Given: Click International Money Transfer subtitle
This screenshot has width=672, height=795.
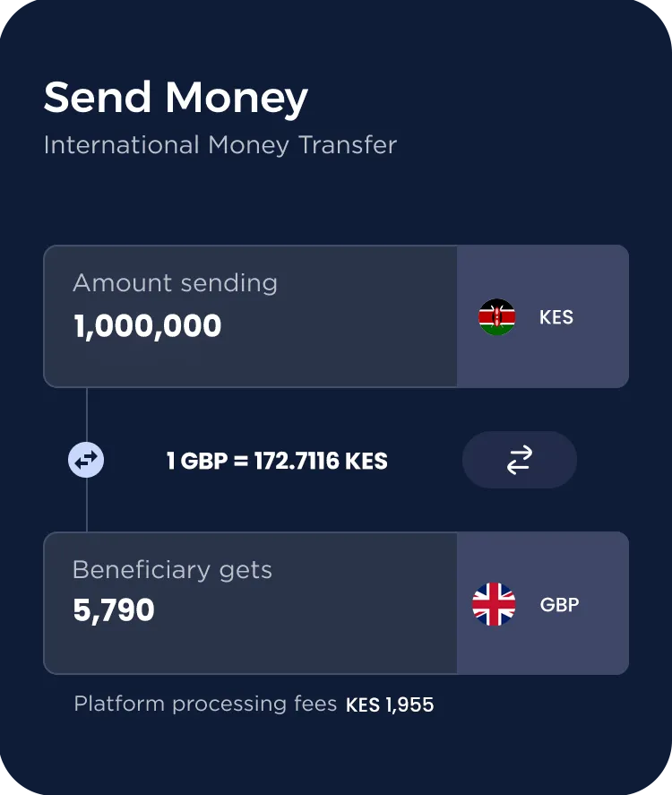Looking at the screenshot, I should click(x=220, y=145).
